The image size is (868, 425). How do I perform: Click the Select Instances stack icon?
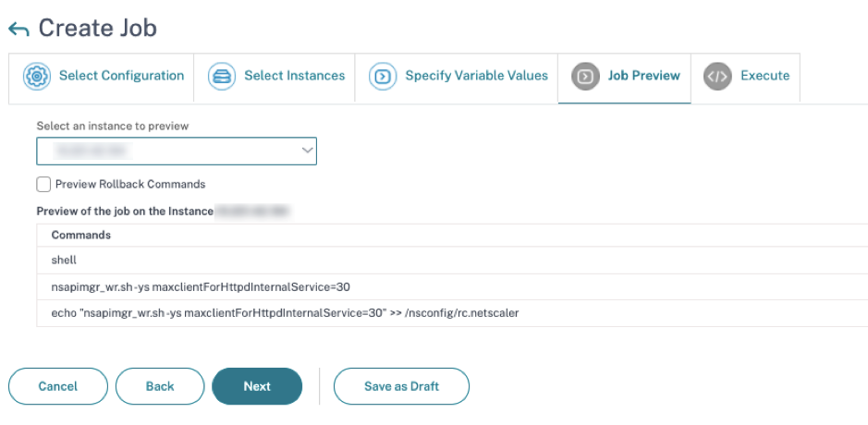(x=222, y=76)
